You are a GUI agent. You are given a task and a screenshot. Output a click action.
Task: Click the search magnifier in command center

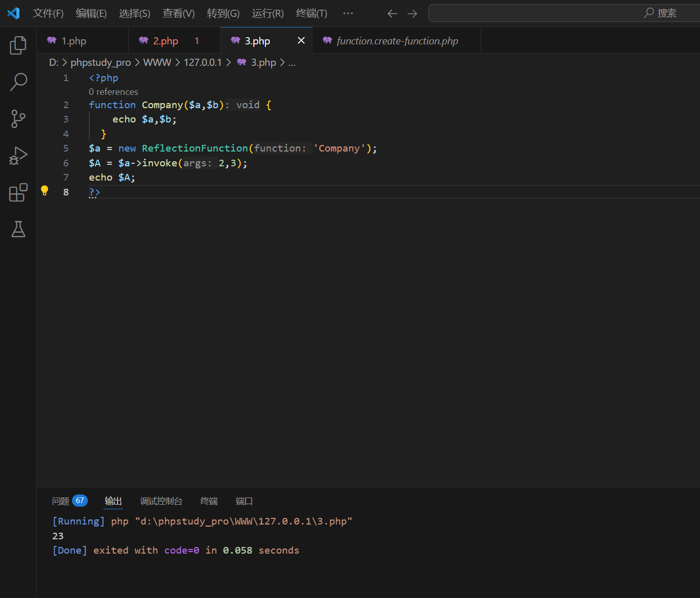(x=649, y=13)
